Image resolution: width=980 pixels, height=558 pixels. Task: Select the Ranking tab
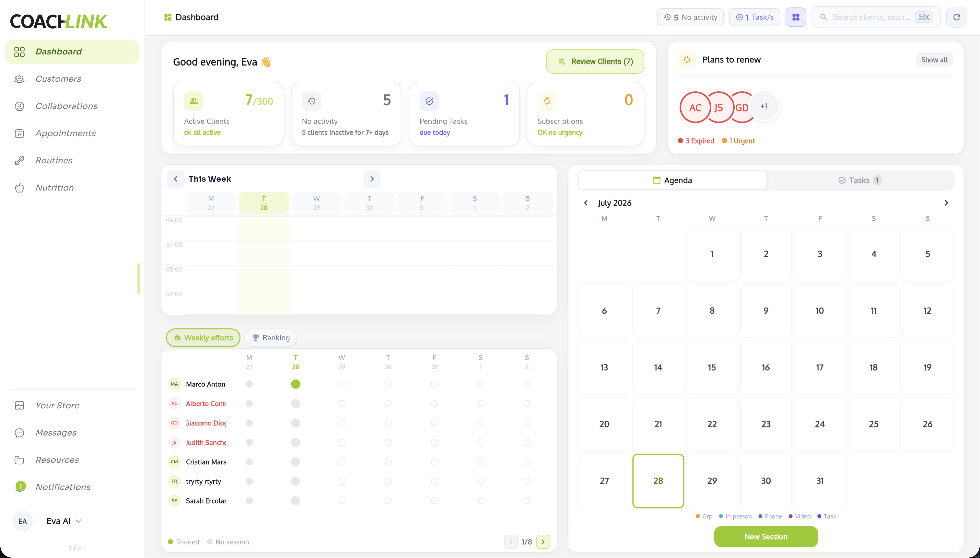point(271,338)
